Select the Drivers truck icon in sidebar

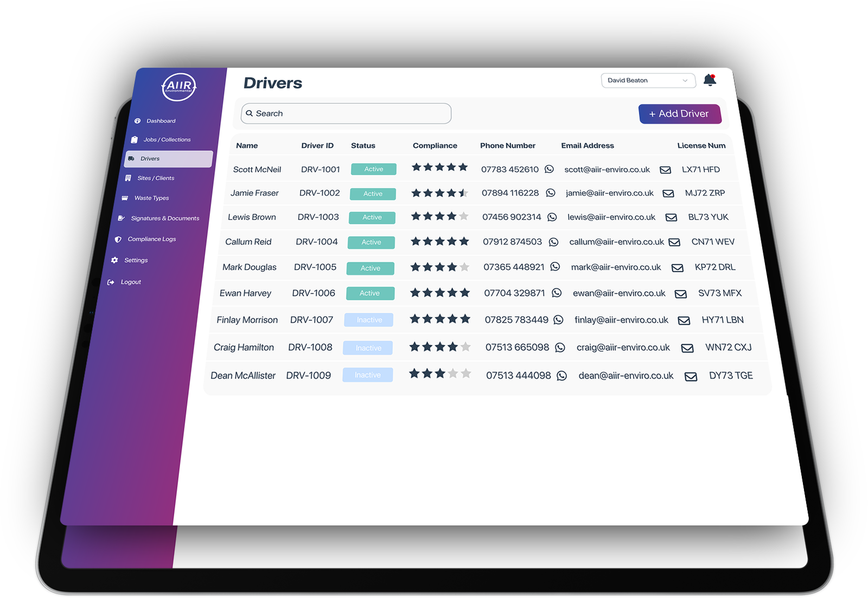point(131,158)
